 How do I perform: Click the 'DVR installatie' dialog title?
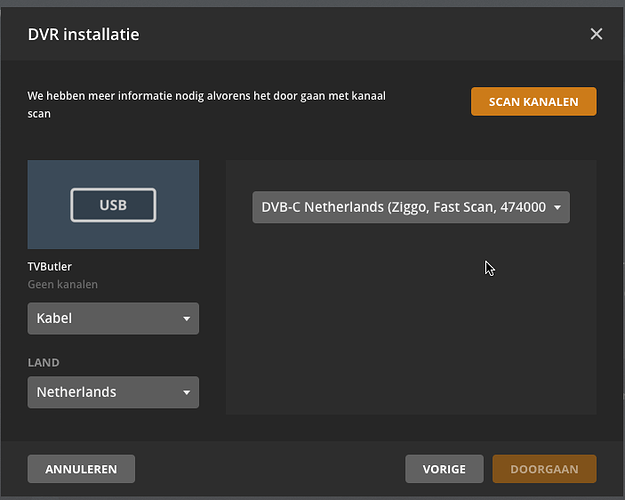click(83, 34)
